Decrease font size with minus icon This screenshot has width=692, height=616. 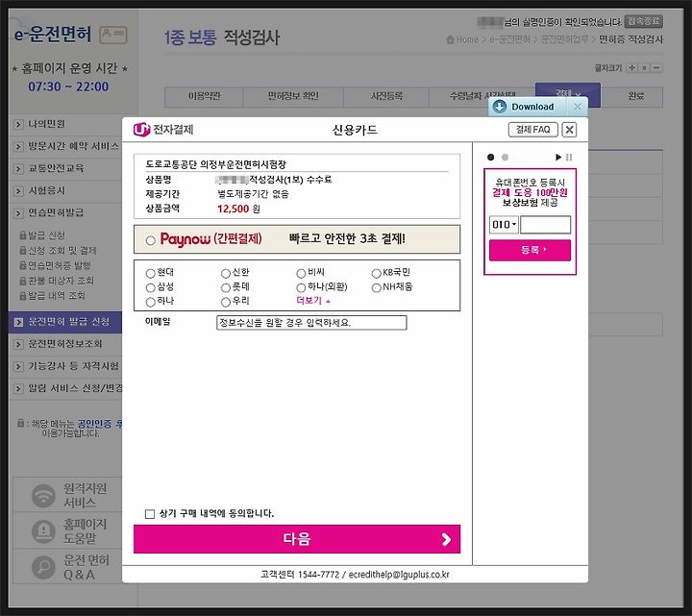click(x=656, y=68)
